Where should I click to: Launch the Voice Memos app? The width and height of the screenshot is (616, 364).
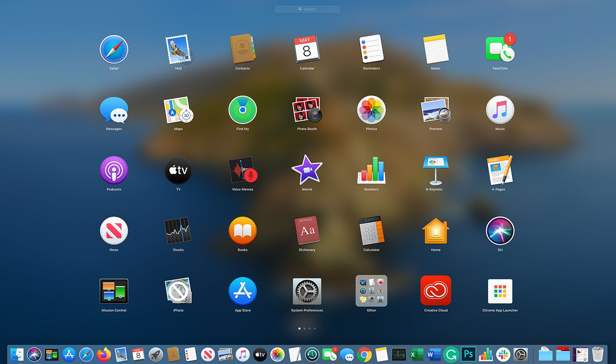pyautogui.click(x=242, y=171)
